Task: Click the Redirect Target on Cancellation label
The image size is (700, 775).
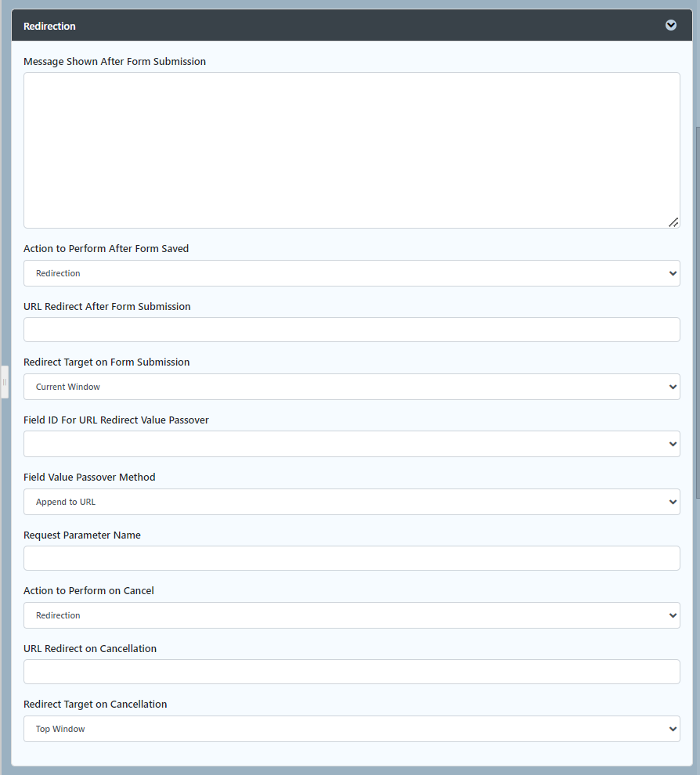Action: pyautogui.click(x=96, y=705)
